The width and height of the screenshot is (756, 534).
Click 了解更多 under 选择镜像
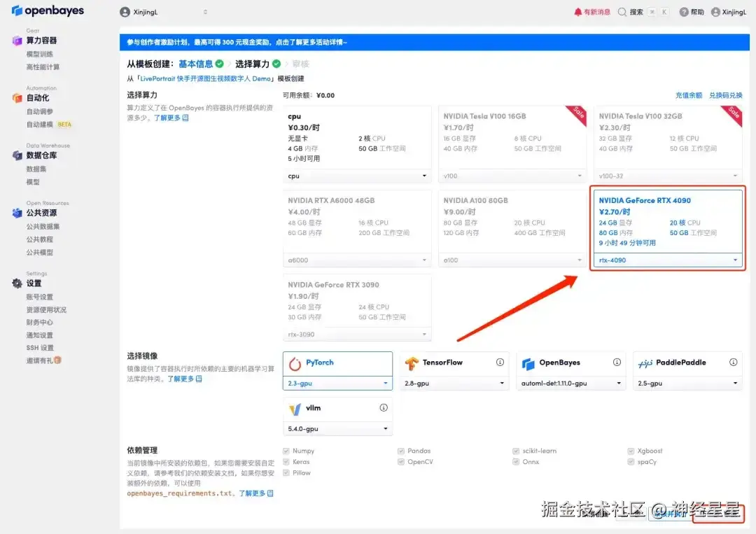click(185, 379)
